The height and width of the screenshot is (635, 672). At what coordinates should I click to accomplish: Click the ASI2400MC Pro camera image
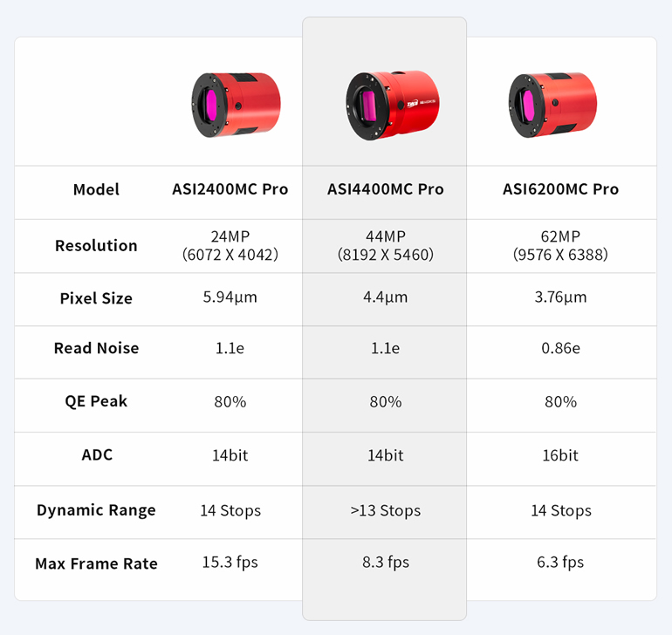(234, 105)
